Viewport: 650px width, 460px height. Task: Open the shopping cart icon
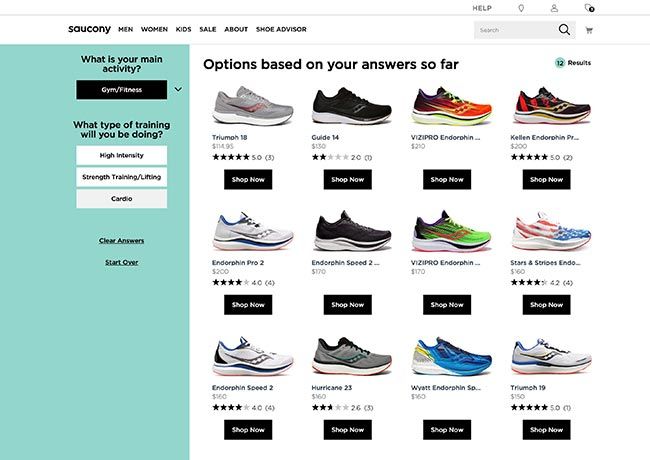589,30
